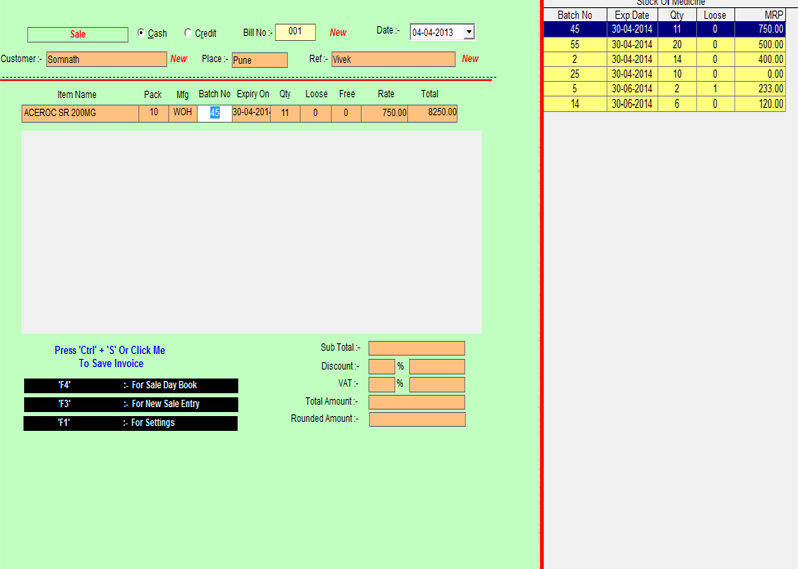Click New link next to Customer field
This screenshot has height=569, width=798.
[179, 59]
